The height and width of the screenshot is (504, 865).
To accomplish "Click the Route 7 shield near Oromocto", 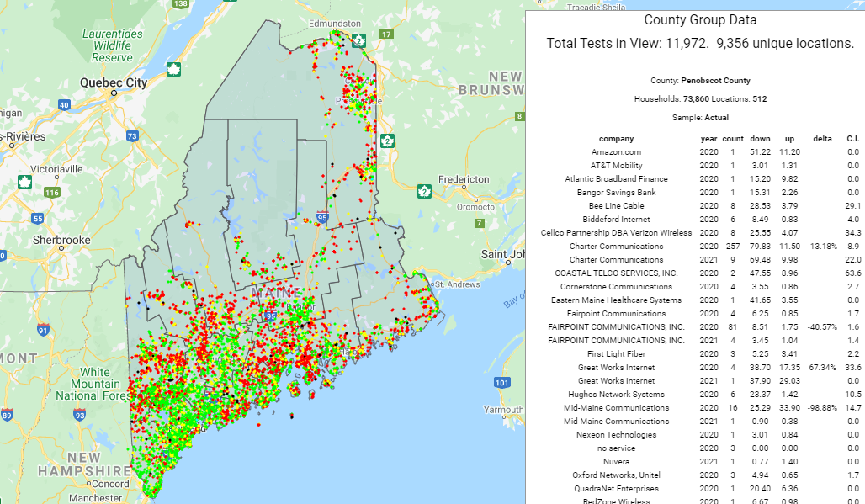I will click(480, 223).
